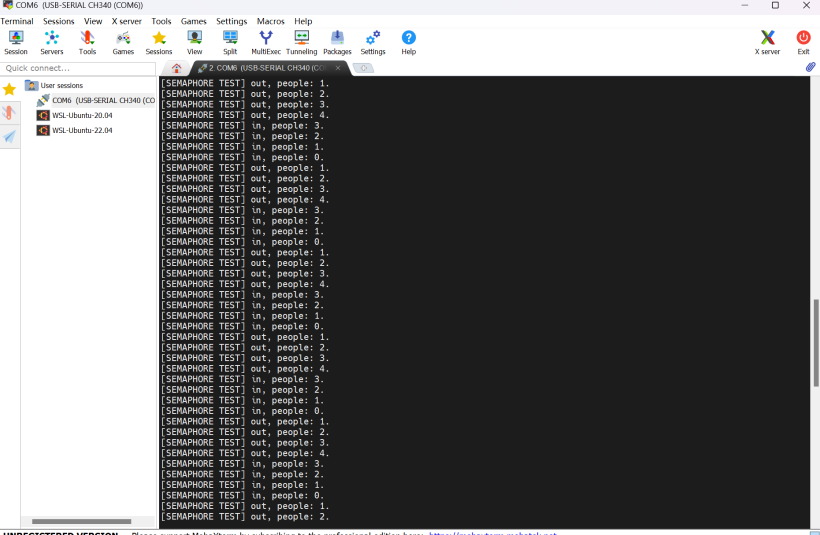The height and width of the screenshot is (535, 820).
Task: Click the Quick connect input field
Action: 78,68
